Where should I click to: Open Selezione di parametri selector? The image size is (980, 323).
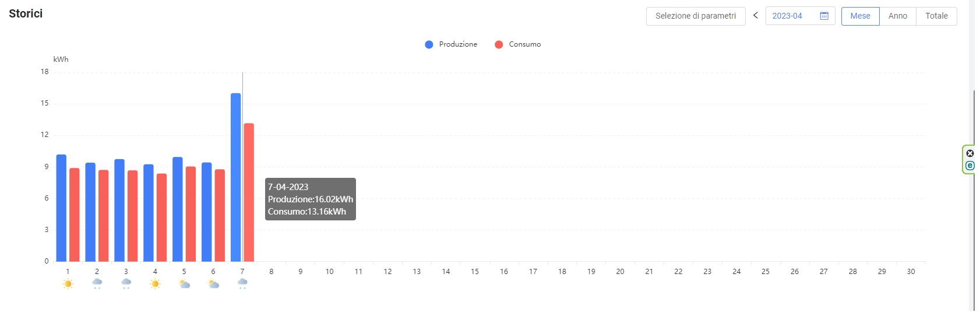tap(696, 16)
